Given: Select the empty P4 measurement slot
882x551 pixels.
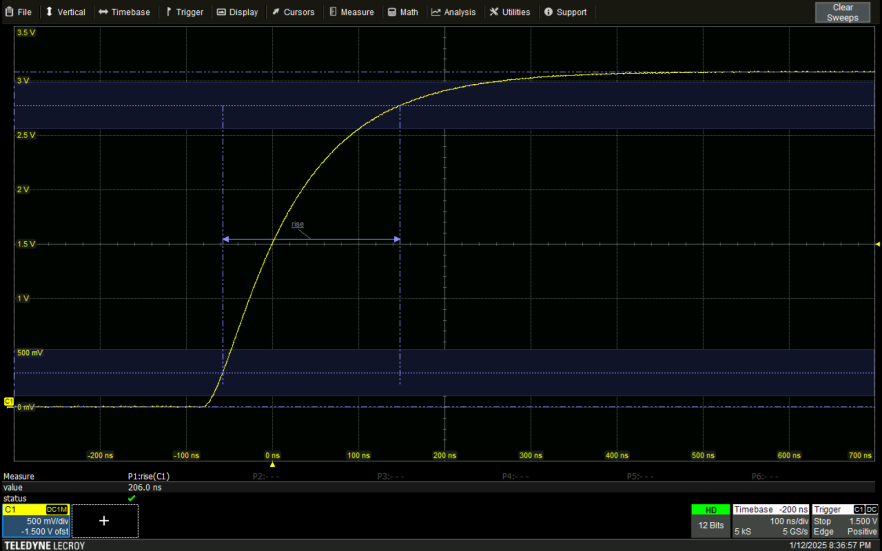Looking at the screenshot, I should 515,476.
